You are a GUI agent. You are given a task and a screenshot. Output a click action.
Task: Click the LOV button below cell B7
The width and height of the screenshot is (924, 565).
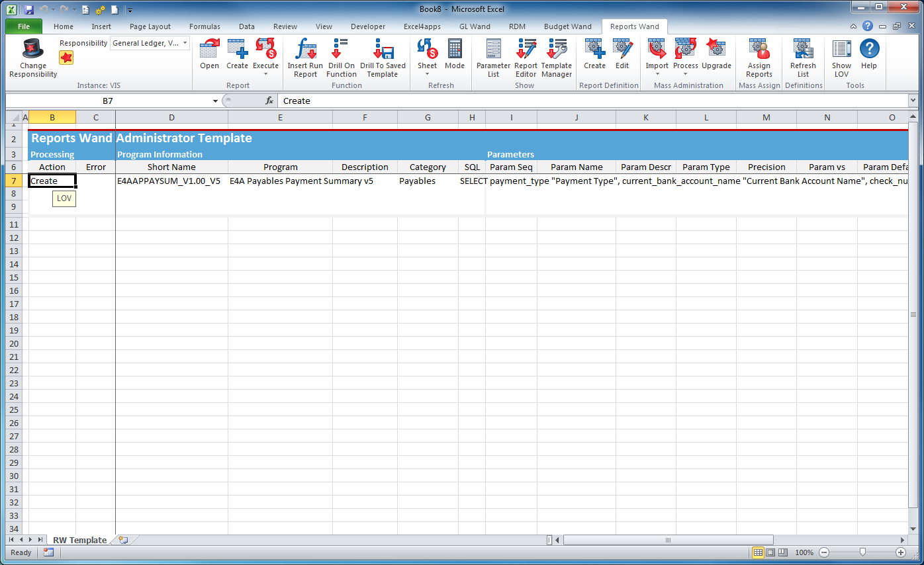64,198
